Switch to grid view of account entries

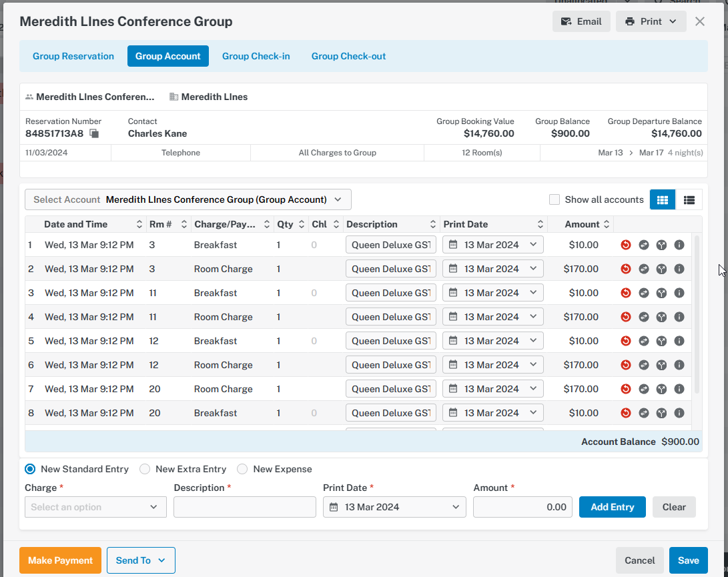click(x=663, y=199)
